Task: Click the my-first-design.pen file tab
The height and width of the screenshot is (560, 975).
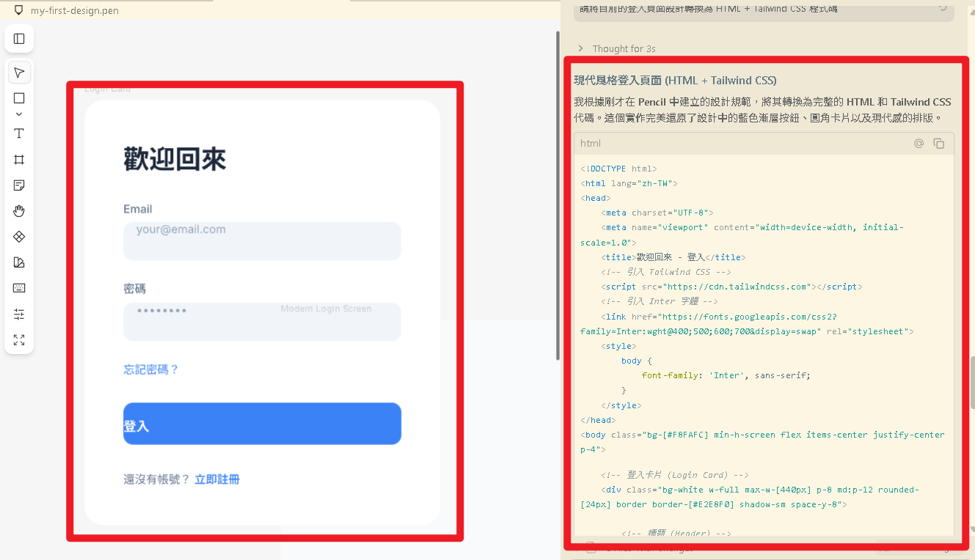Action: 74,11
